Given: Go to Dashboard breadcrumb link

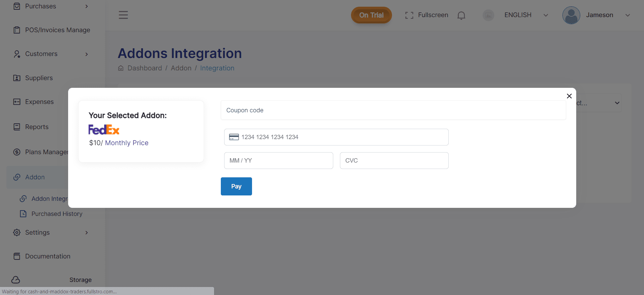Looking at the screenshot, I should pos(145,68).
